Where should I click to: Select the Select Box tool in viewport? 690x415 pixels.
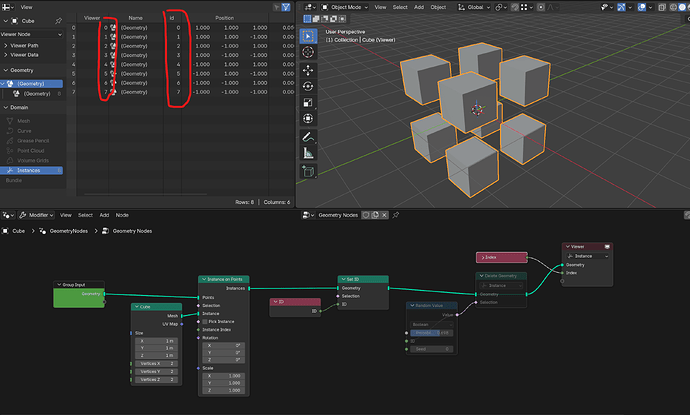pyautogui.click(x=308, y=36)
